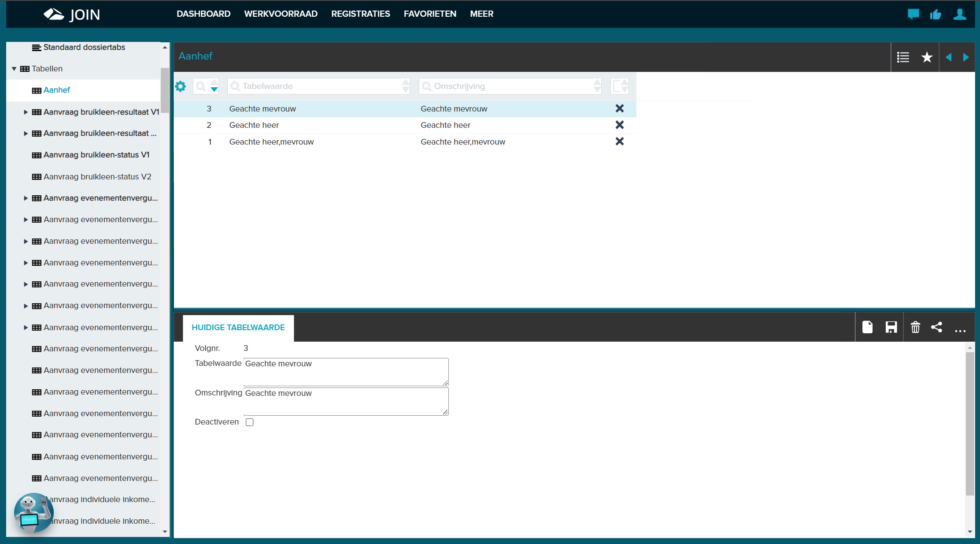Select the Geachte heer table value cell
Screen dimensions: 980x544
point(254,125)
